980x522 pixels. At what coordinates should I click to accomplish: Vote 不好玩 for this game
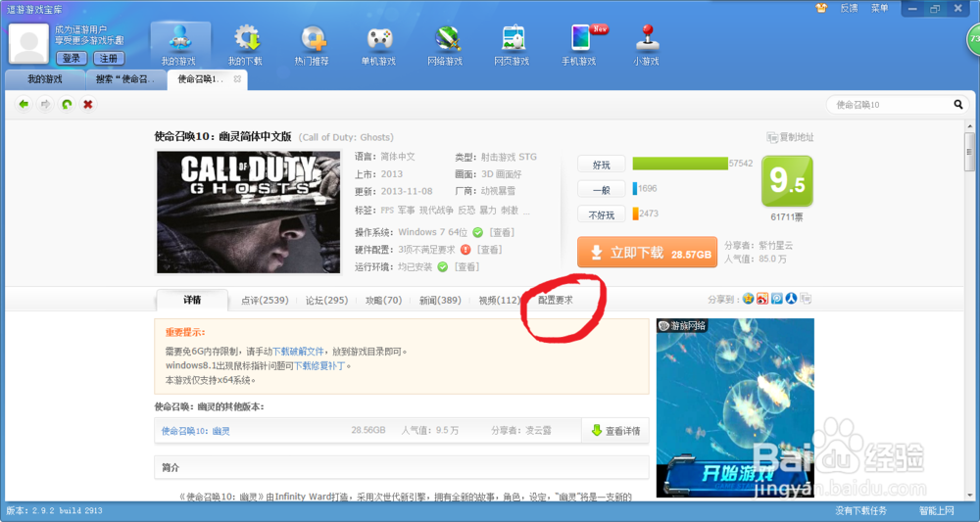pos(602,214)
